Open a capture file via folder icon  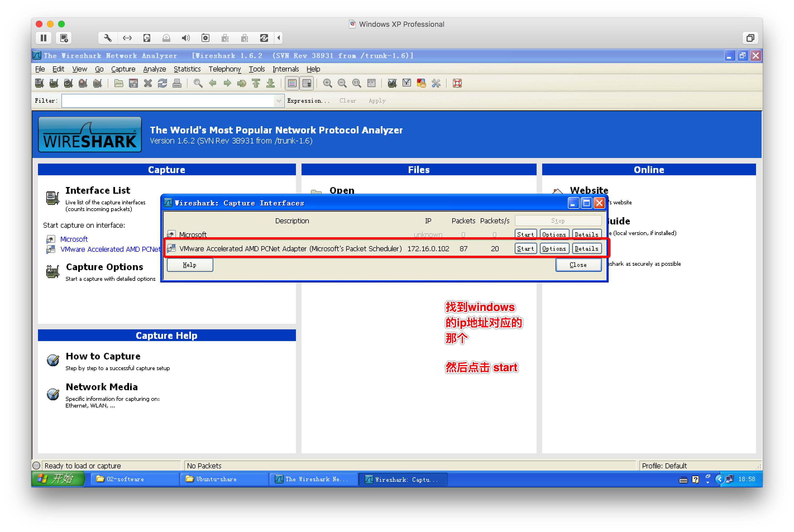click(x=118, y=83)
